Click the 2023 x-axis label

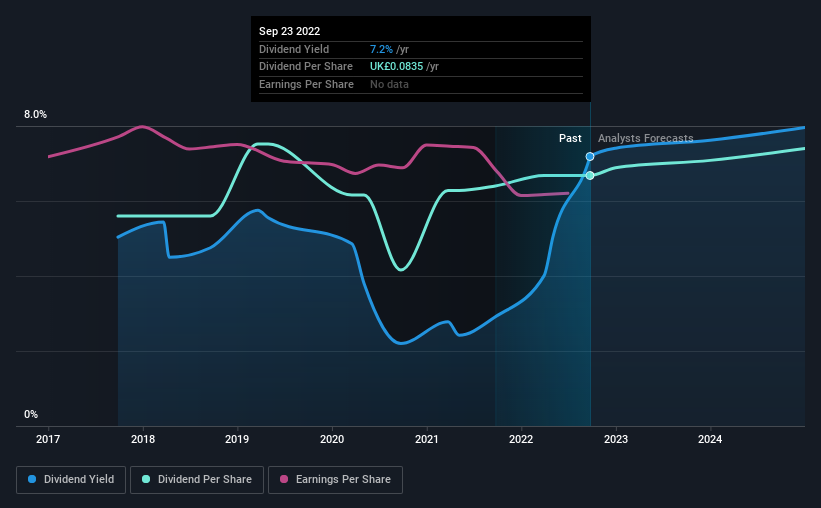616,439
